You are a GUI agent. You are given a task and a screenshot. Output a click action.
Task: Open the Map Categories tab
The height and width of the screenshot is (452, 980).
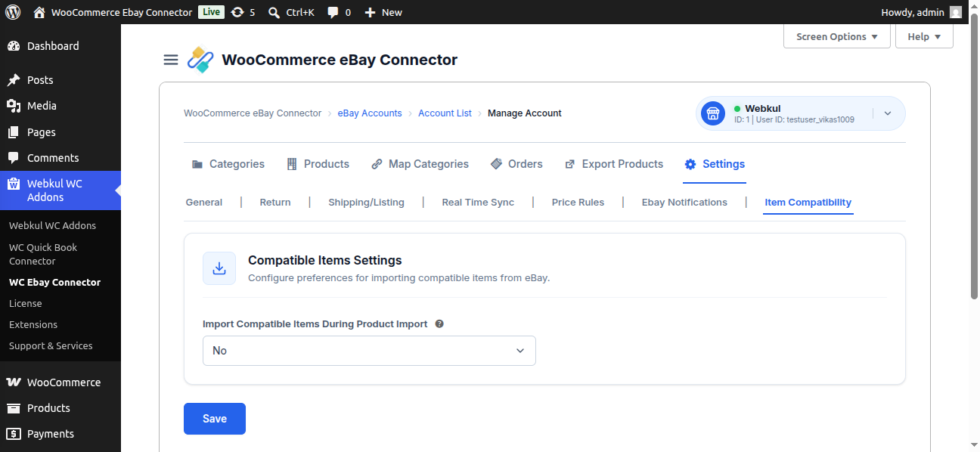pyautogui.click(x=420, y=164)
